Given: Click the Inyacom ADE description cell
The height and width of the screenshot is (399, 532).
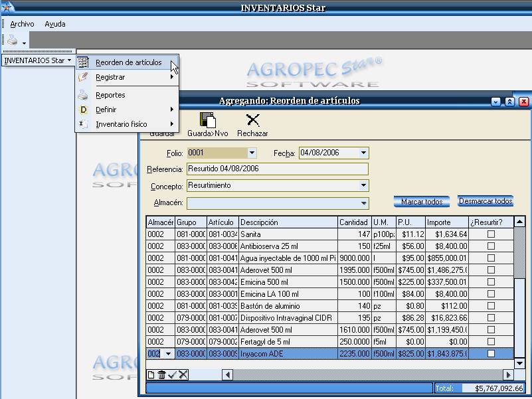Looking at the screenshot, I should (x=288, y=354).
